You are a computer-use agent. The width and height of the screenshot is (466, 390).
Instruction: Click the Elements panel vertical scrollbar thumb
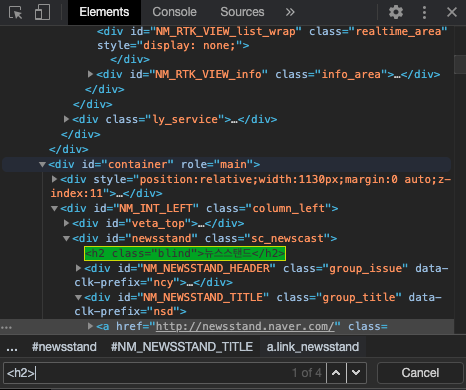pyautogui.click(x=460, y=64)
